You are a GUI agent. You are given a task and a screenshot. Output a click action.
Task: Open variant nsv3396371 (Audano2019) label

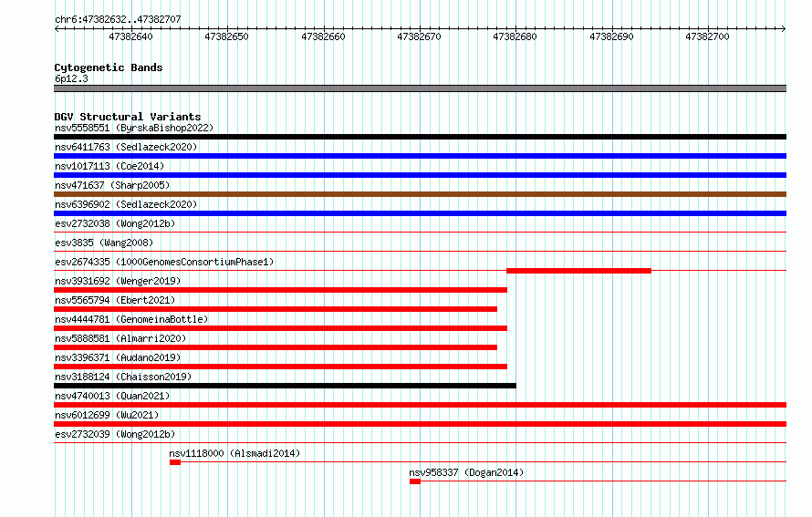point(118,357)
